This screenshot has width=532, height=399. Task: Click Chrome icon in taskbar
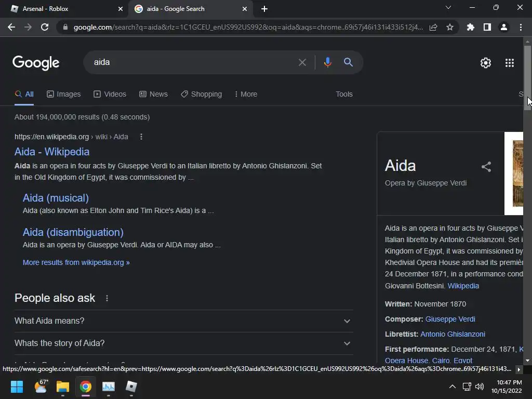click(x=86, y=387)
